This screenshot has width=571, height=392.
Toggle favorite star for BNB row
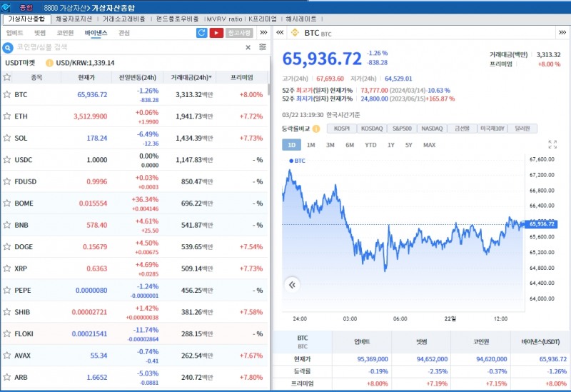click(7, 225)
